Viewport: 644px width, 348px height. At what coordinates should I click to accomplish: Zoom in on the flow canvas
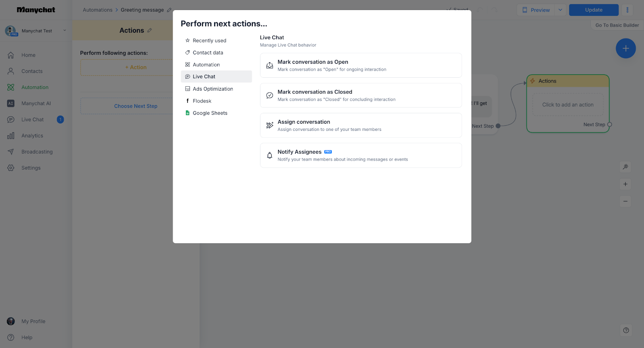[x=625, y=184]
